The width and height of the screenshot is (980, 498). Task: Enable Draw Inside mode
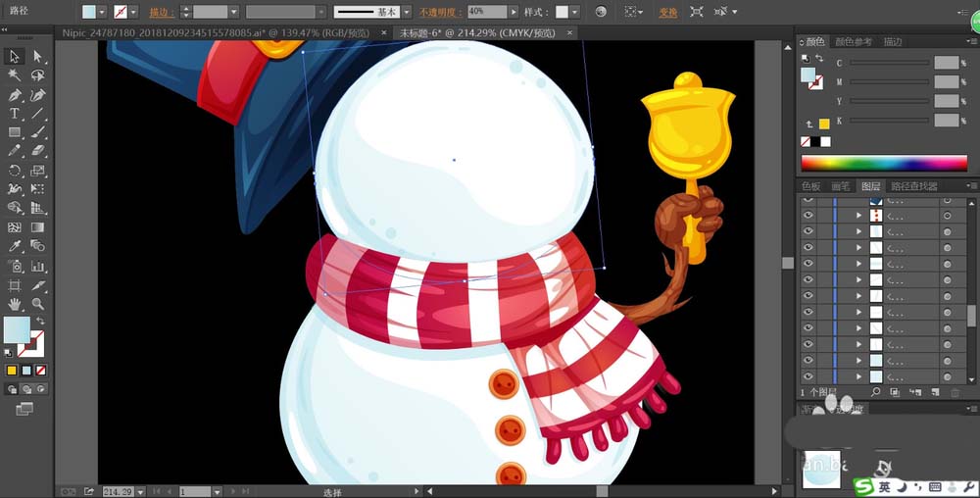(41, 389)
